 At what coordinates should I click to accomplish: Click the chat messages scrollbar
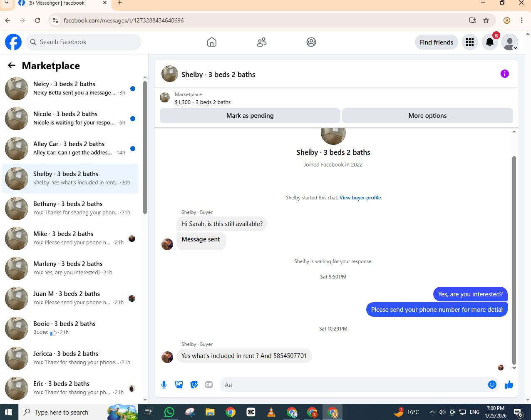click(x=514, y=260)
